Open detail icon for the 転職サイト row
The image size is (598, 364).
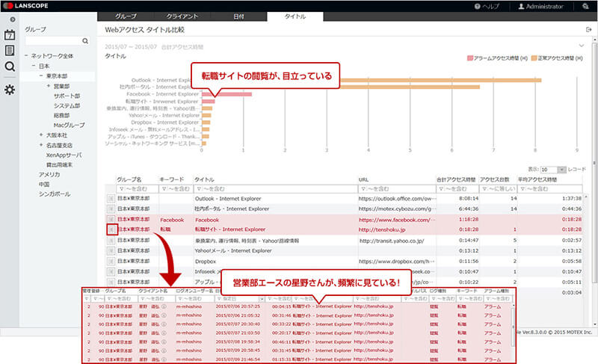(111, 229)
